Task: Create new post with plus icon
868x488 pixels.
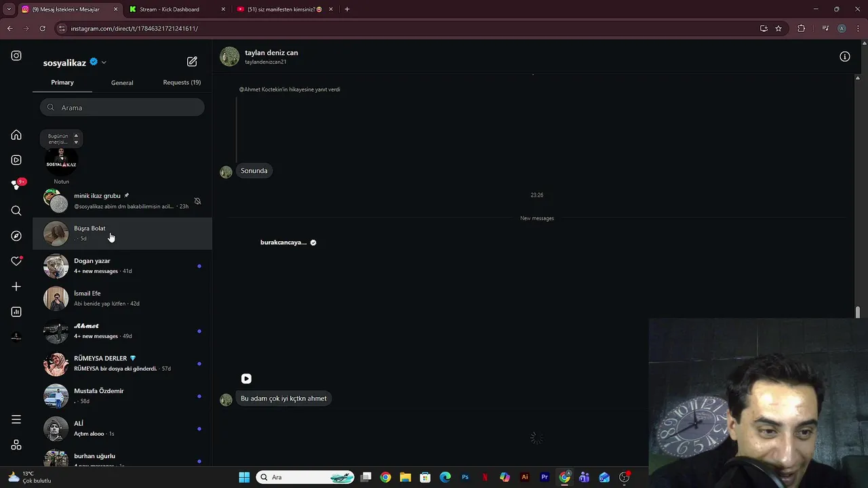Action: [x=16, y=287]
